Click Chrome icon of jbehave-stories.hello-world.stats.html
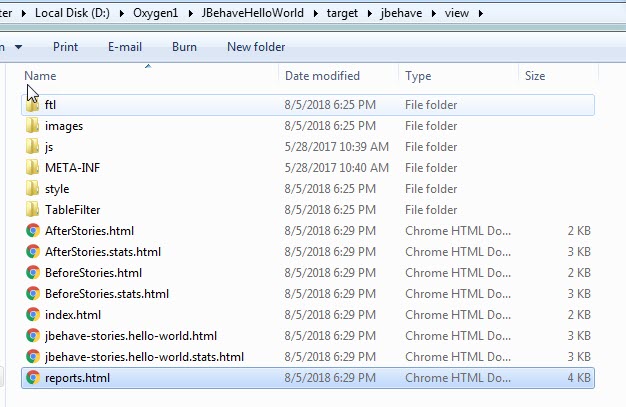 (33, 357)
